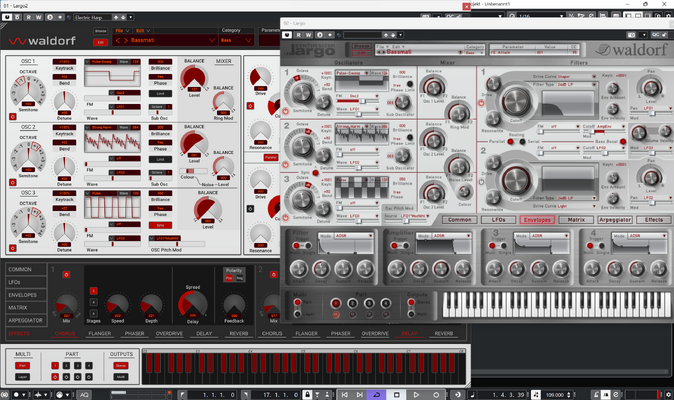This screenshot has width=674, height=400.
Task: Click the Stop button in the transport bar
Action: pos(396,395)
